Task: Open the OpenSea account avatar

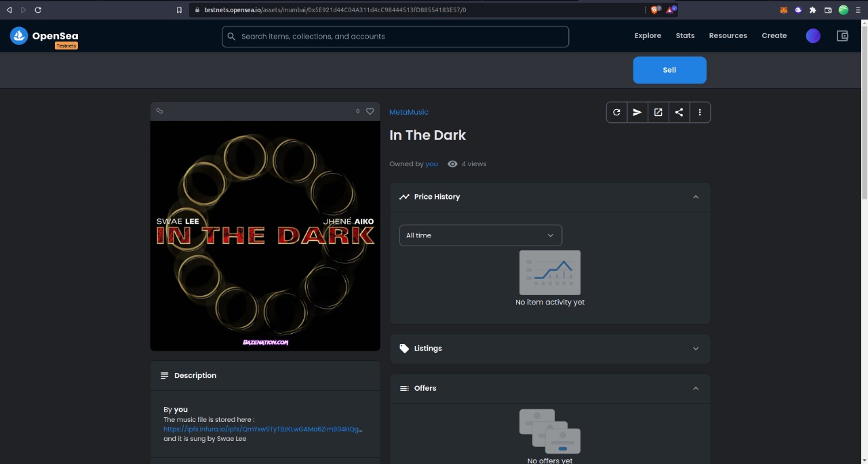Action: tap(813, 36)
